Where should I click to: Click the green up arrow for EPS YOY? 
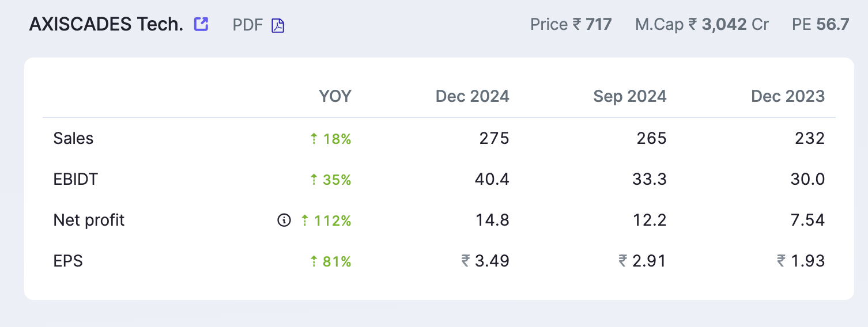tap(314, 261)
